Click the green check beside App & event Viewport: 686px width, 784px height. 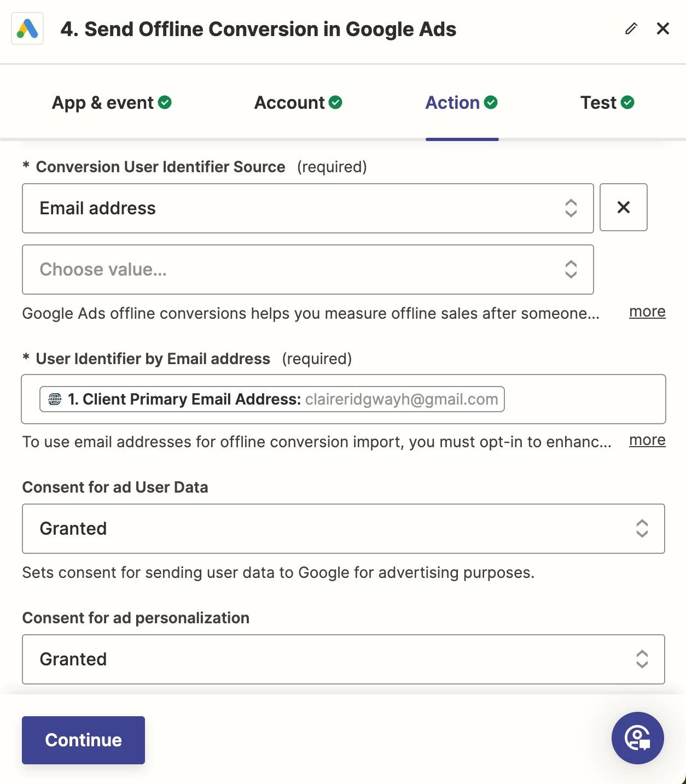point(165,102)
